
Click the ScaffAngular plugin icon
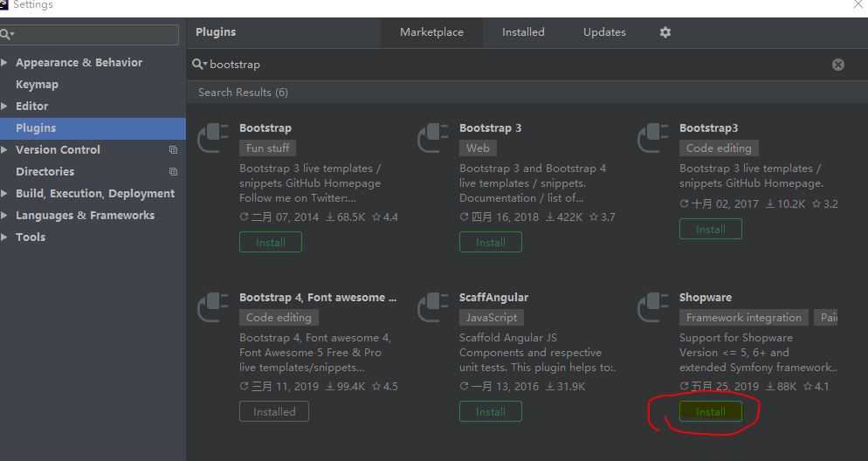pyautogui.click(x=432, y=306)
